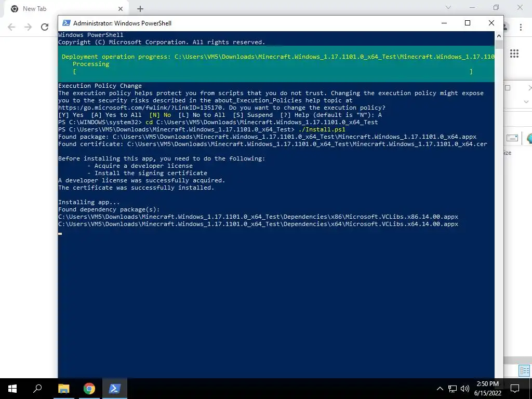Click 'A developer license was successfully acquired.' line
Viewport: 532px width, 399px height.
[141, 180]
